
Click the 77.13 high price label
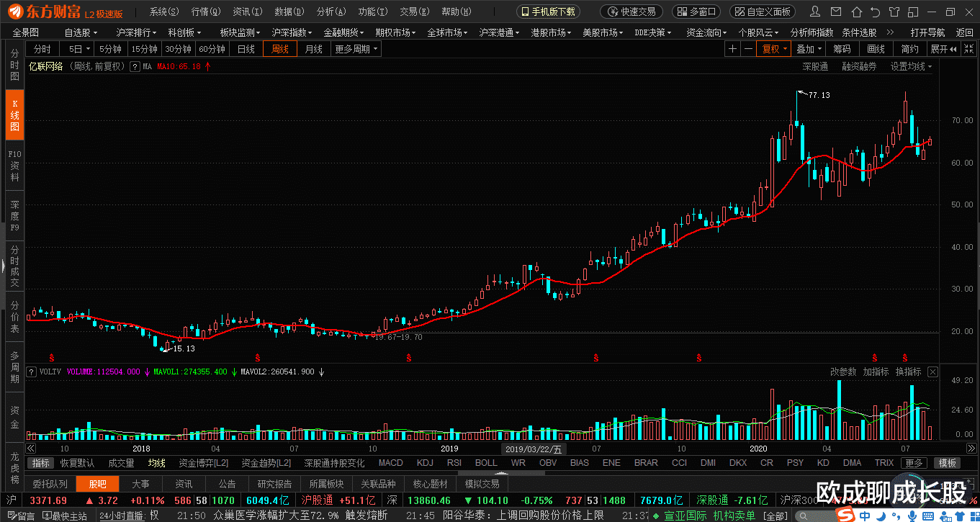819,95
